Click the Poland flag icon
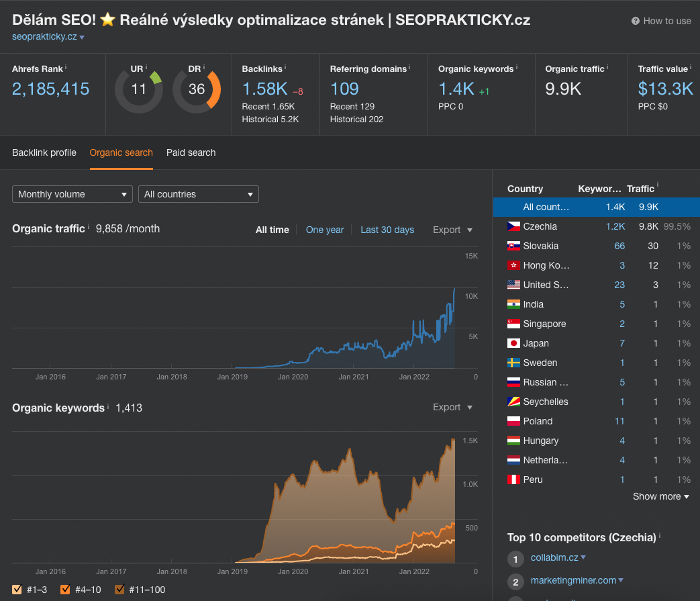Screen dimensions: 700x601 click(x=514, y=421)
